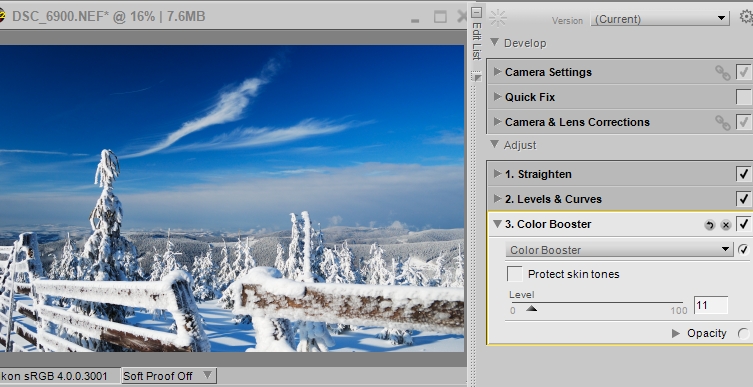Viewport: 753px width, 387px height.
Task: Click the link icon on Camera & Lens Corrections row
Action: point(723,122)
